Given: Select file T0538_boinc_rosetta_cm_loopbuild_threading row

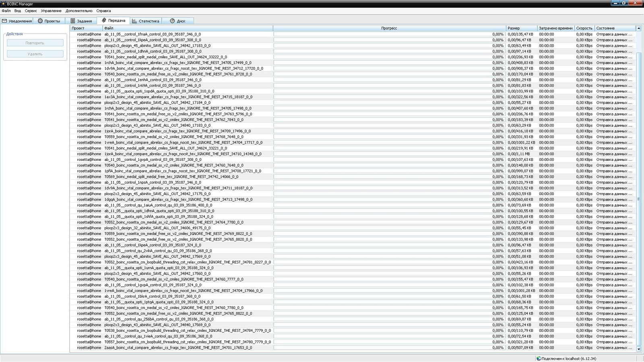Looking at the screenshot, I should click(188, 331).
